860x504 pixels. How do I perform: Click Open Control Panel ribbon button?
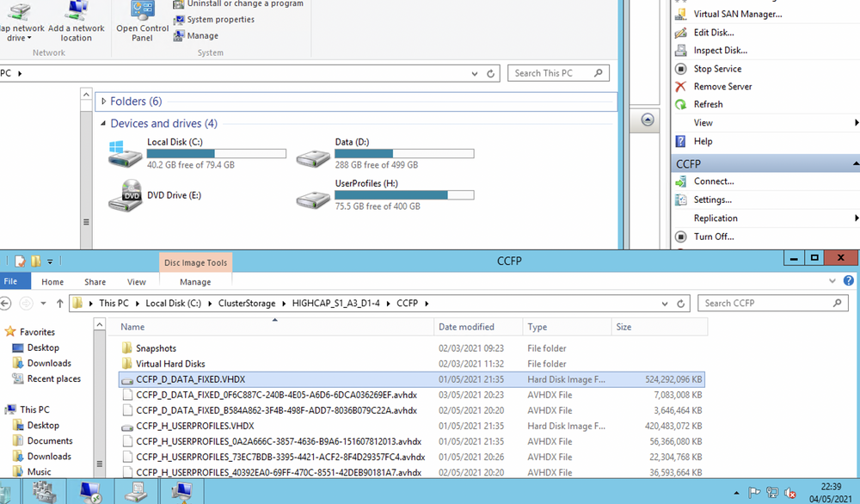point(142,22)
